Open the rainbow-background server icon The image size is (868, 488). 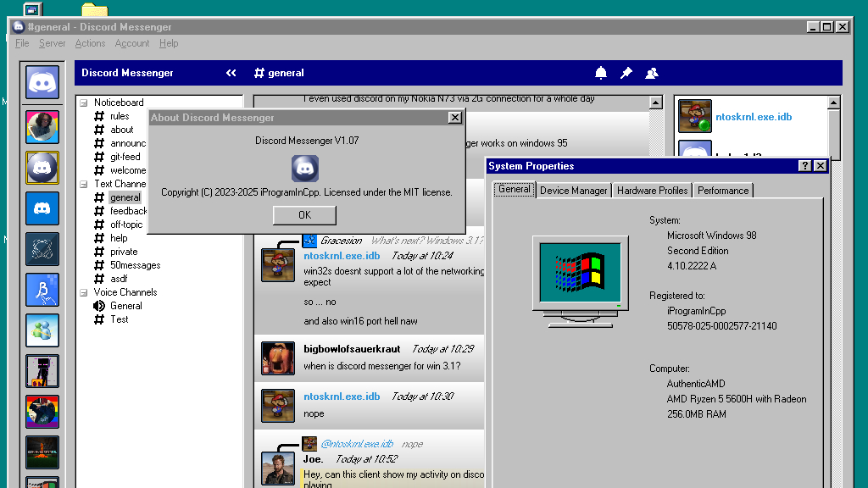click(42, 412)
